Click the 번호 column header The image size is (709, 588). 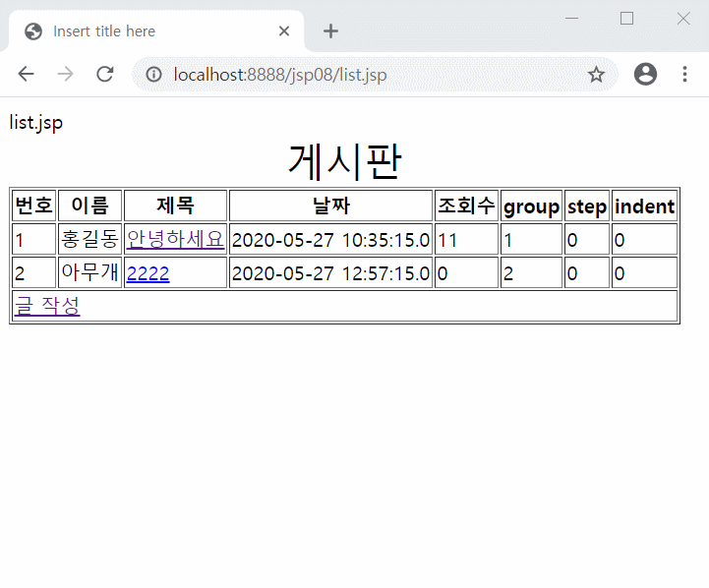click(33, 206)
